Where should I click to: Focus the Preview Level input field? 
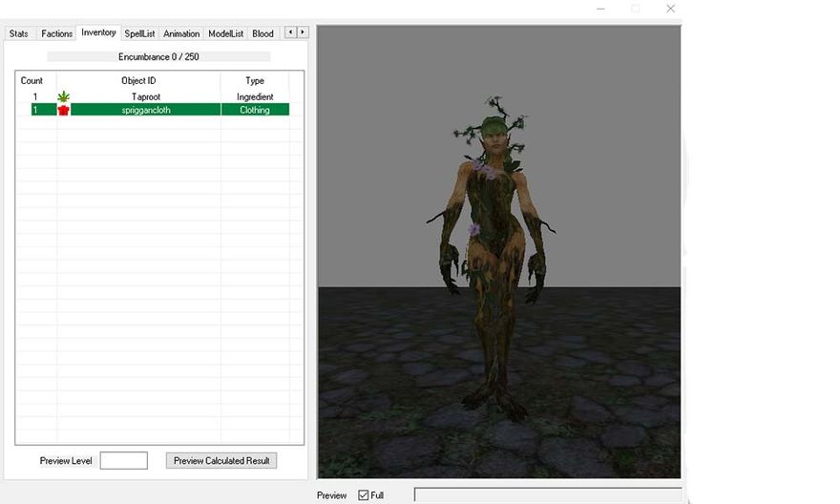[124, 461]
